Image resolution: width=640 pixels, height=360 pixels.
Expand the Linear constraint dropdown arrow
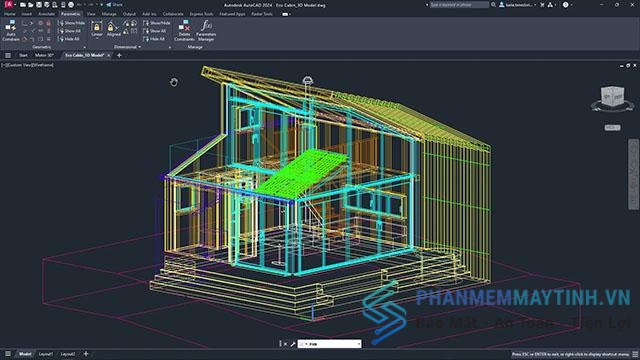tap(97, 39)
